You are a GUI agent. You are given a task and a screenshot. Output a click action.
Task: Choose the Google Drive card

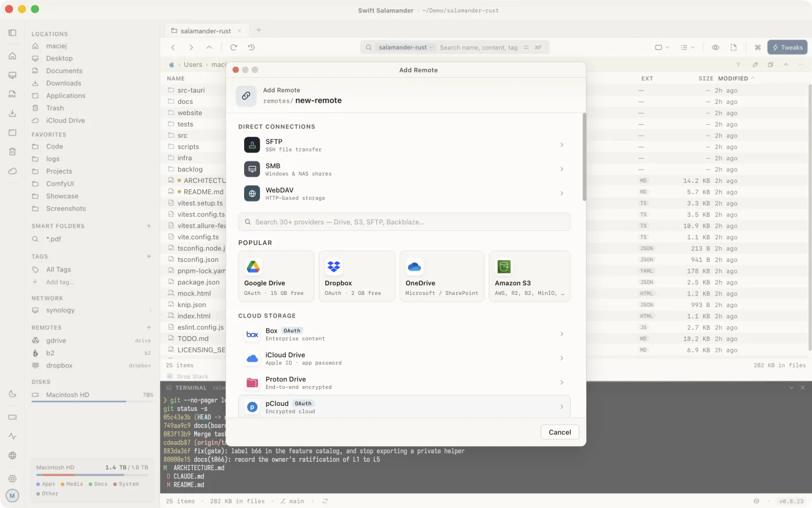pos(276,276)
